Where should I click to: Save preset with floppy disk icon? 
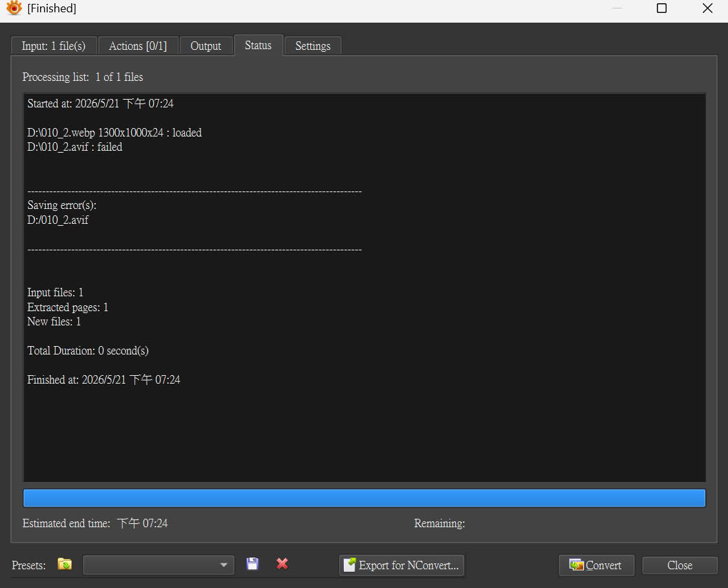tap(252, 564)
